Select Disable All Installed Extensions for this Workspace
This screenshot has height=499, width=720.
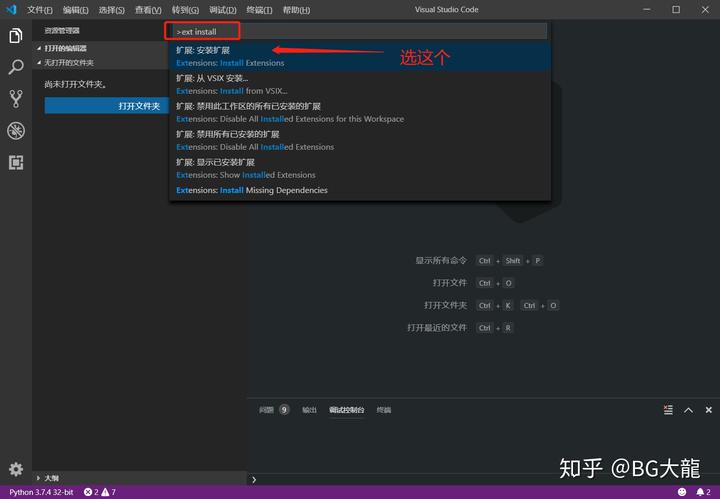coord(360,112)
